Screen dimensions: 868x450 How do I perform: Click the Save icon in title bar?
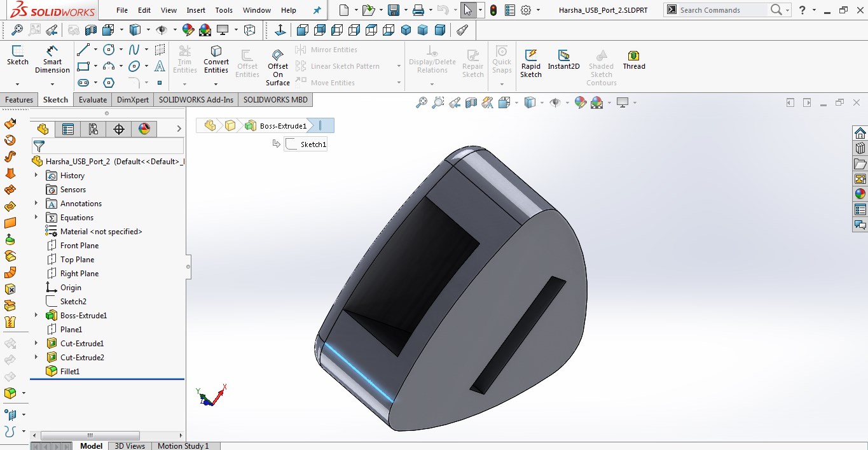tap(394, 10)
